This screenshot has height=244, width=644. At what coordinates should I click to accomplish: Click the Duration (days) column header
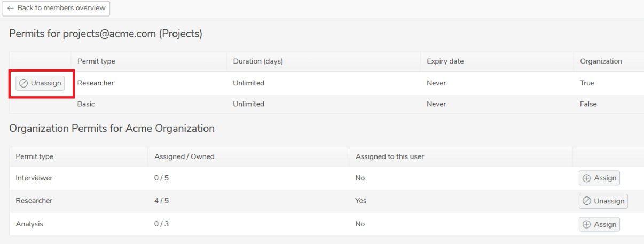click(258, 61)
